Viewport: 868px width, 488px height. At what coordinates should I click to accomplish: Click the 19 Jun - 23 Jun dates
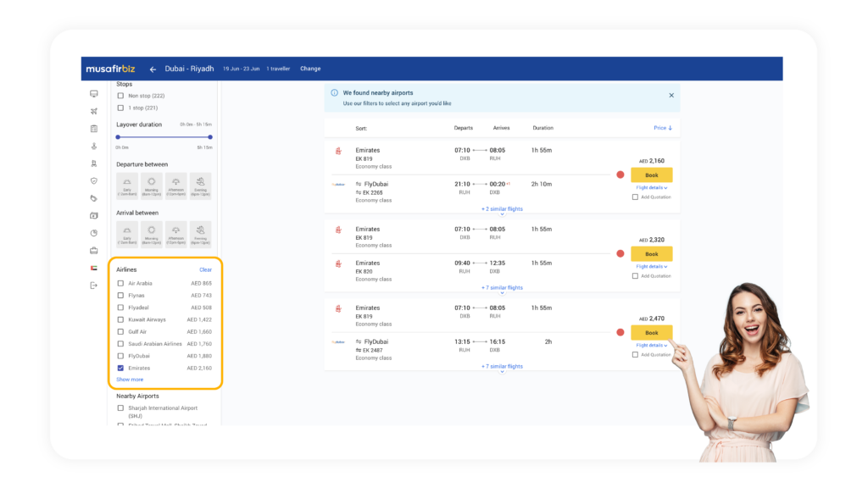pos(242,69)
